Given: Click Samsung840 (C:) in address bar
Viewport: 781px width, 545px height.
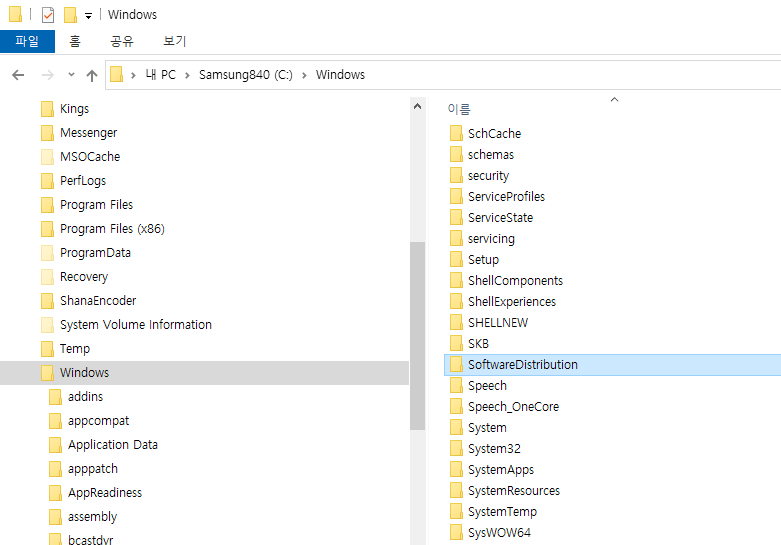Looking at the screenshot, I should 246,75.
